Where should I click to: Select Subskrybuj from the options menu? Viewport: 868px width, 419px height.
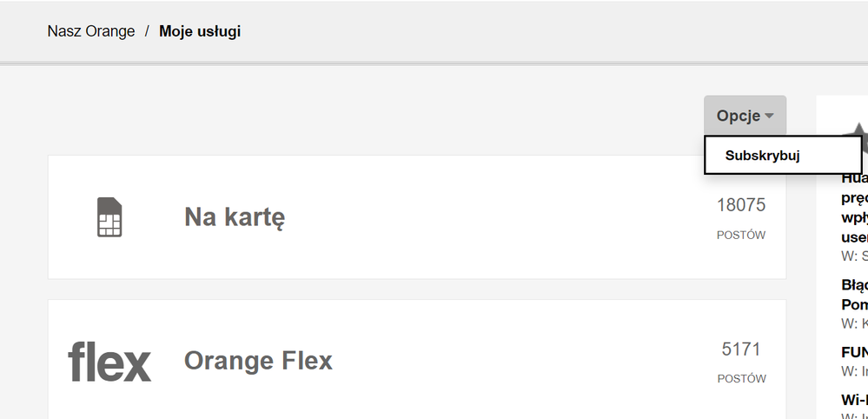(763, 156)
